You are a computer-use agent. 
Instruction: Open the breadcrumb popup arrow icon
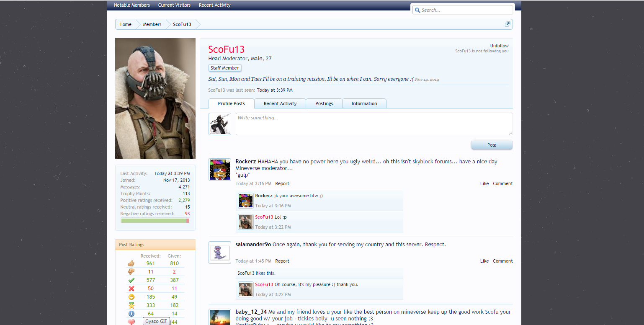coord(507,24)
